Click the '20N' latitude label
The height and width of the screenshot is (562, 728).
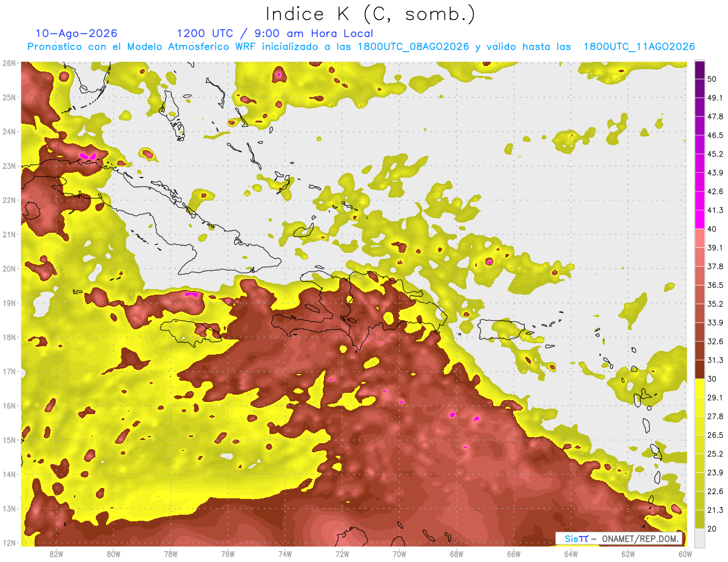[10, 269]
